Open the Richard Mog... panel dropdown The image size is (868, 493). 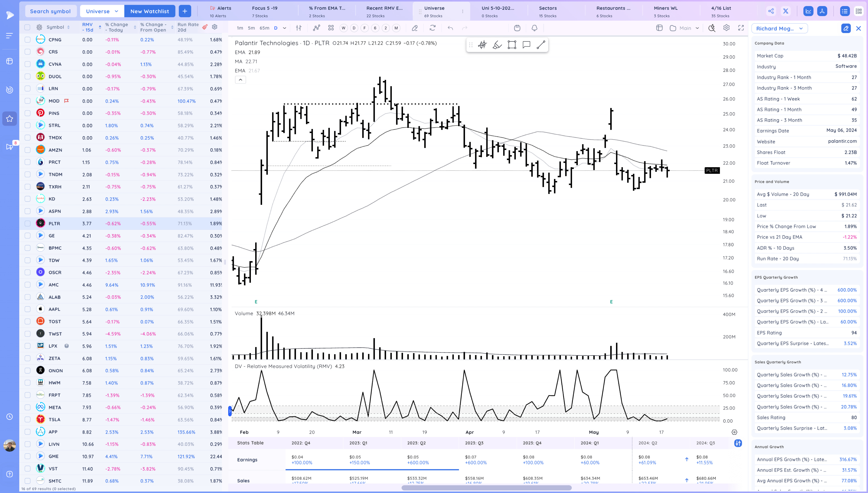coord(779,28)
